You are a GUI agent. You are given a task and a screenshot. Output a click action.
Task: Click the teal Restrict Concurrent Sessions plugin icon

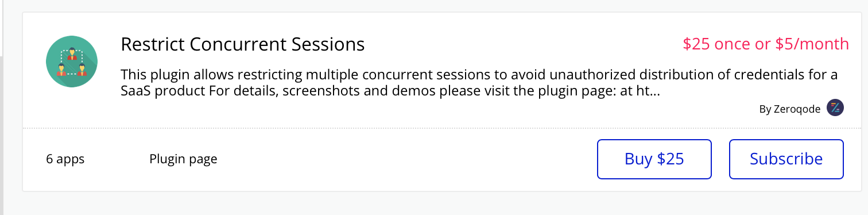72,62
